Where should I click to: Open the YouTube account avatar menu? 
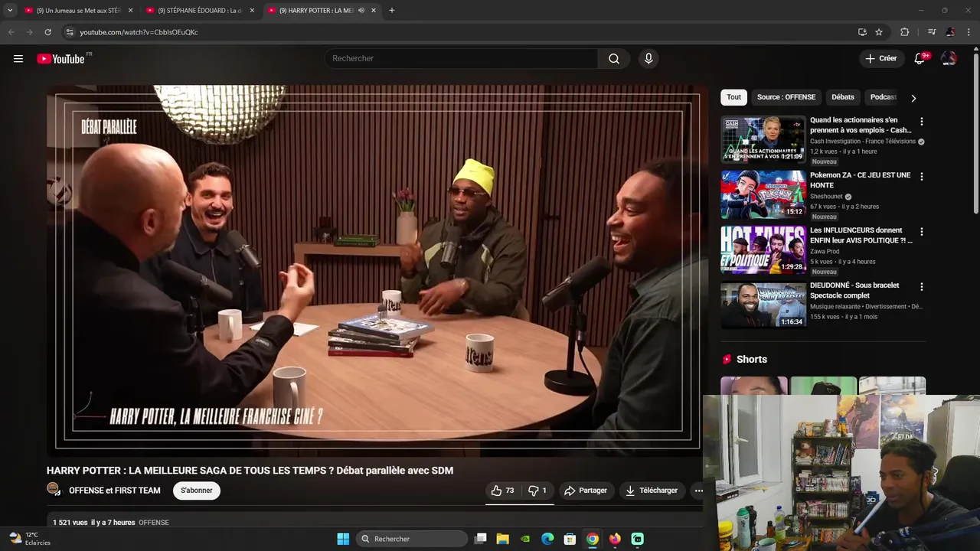click(x=949, y=59)
